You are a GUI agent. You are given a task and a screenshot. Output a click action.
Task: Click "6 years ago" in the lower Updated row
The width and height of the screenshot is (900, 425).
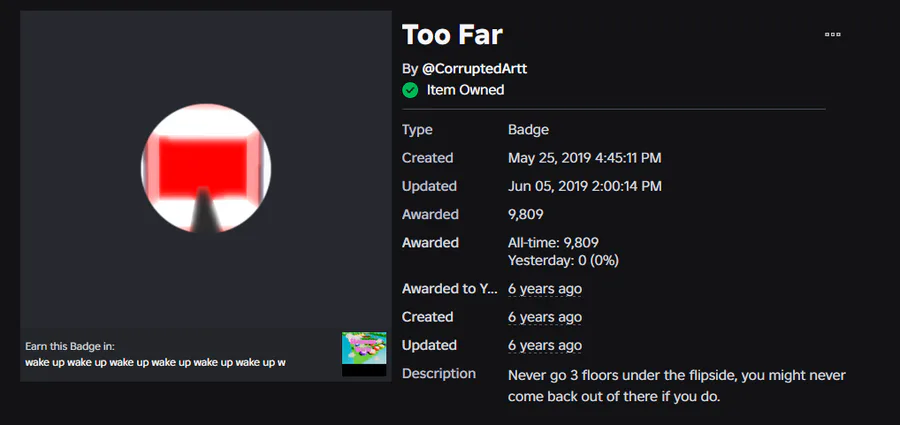coord(545,345)
